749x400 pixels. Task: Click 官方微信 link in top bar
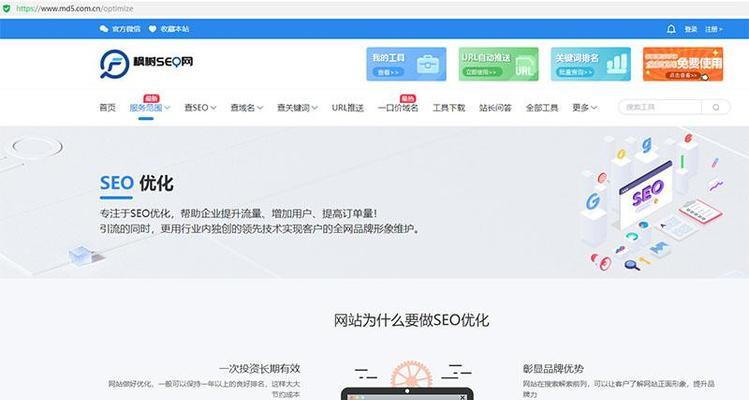pos(126,29)
